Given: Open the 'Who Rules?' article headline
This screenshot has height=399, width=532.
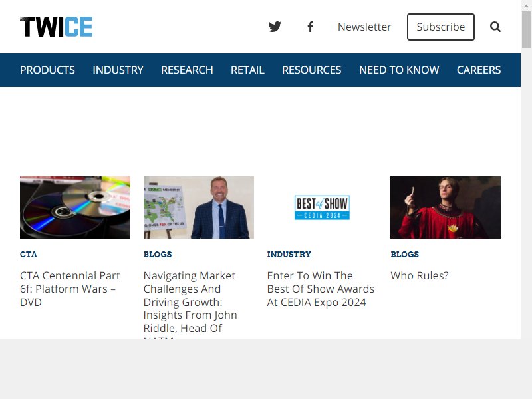Looking at the screenshot, I should pos(420,275).
